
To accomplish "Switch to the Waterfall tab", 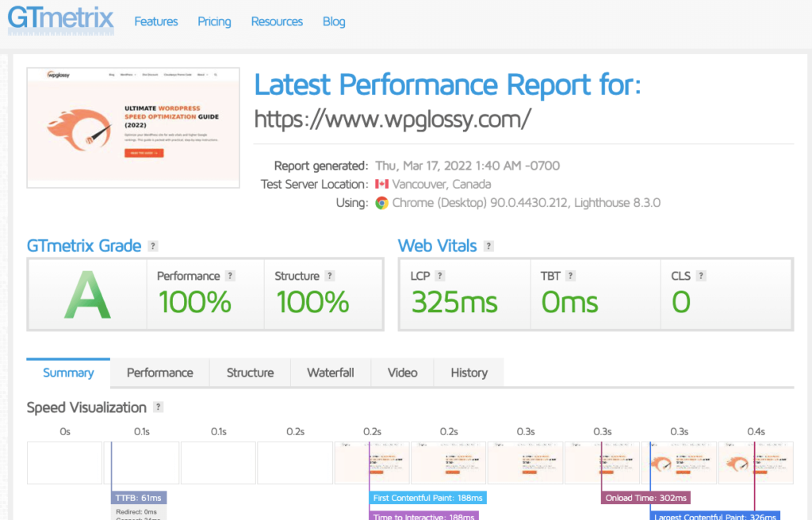I will tap(331, 373).
